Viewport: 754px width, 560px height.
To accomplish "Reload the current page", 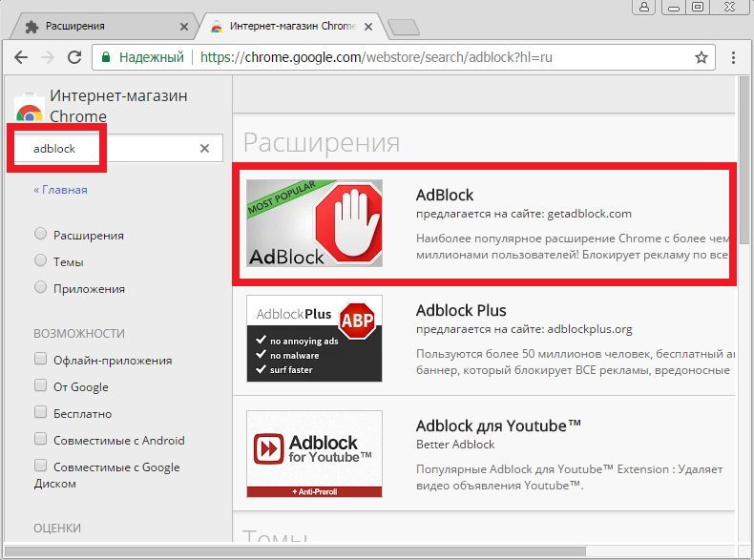I will tap(74, 57).
